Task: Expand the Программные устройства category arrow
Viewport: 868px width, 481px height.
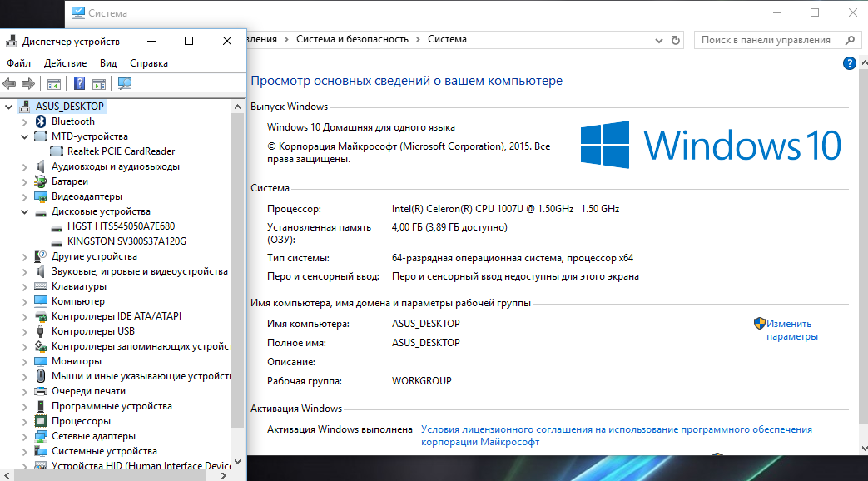Action: point(24,406)
